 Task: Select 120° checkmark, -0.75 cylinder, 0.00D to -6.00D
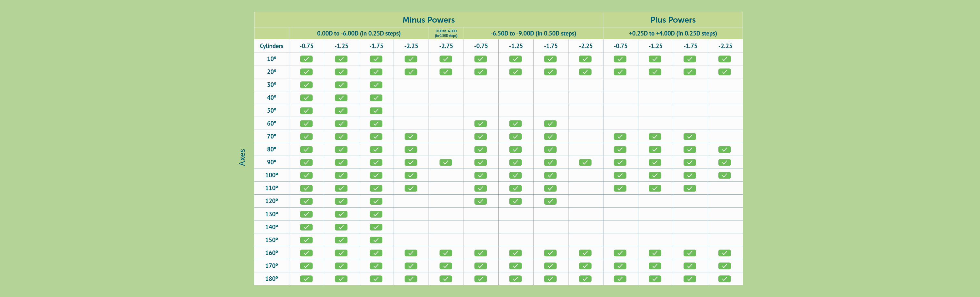[306, 201]
